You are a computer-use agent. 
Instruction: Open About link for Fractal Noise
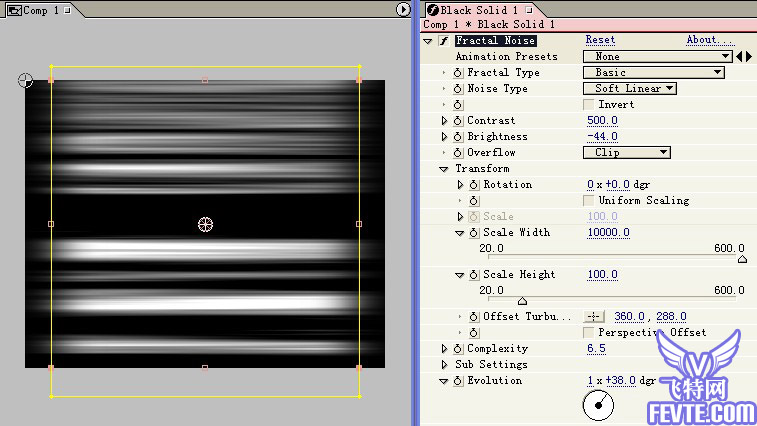pyautogui.click(x=709, y=40)
